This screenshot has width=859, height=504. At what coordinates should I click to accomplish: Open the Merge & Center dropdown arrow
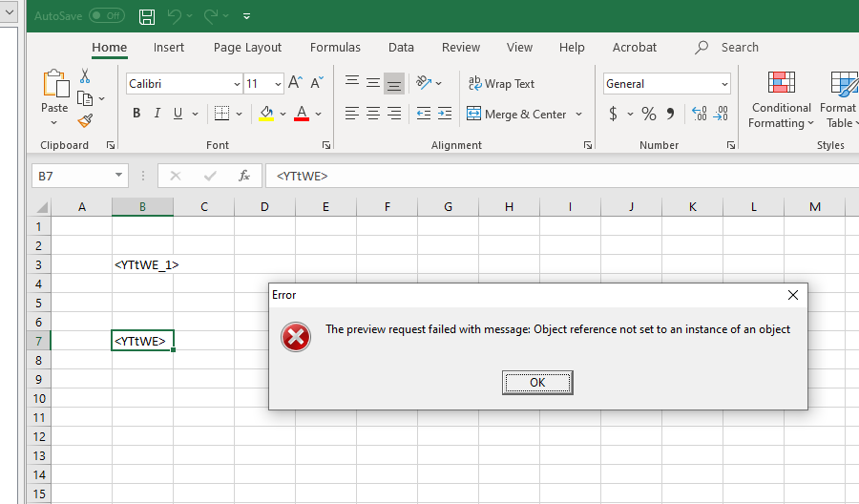click(578, 115)
